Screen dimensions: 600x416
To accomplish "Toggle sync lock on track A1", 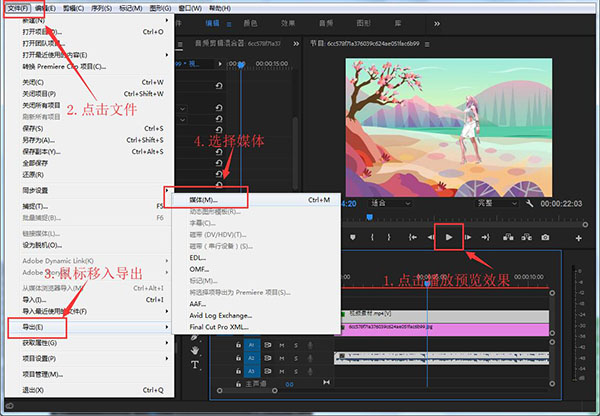I will coord(267,345).
